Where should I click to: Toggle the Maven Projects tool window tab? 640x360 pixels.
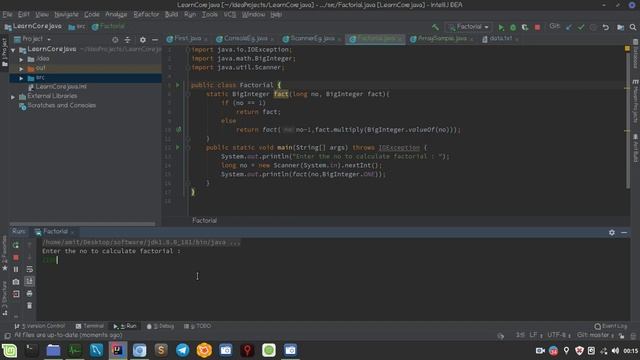636,101
